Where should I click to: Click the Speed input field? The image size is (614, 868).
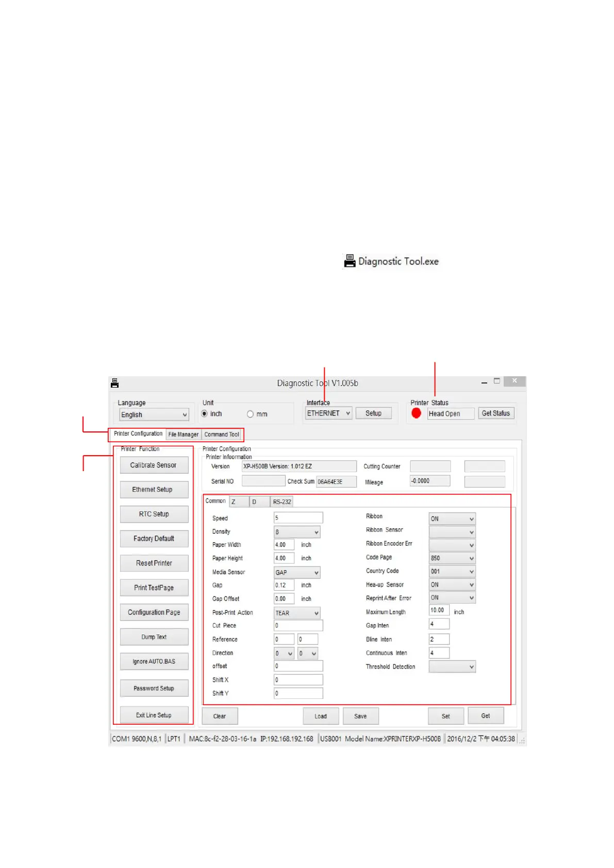[298, 518]
